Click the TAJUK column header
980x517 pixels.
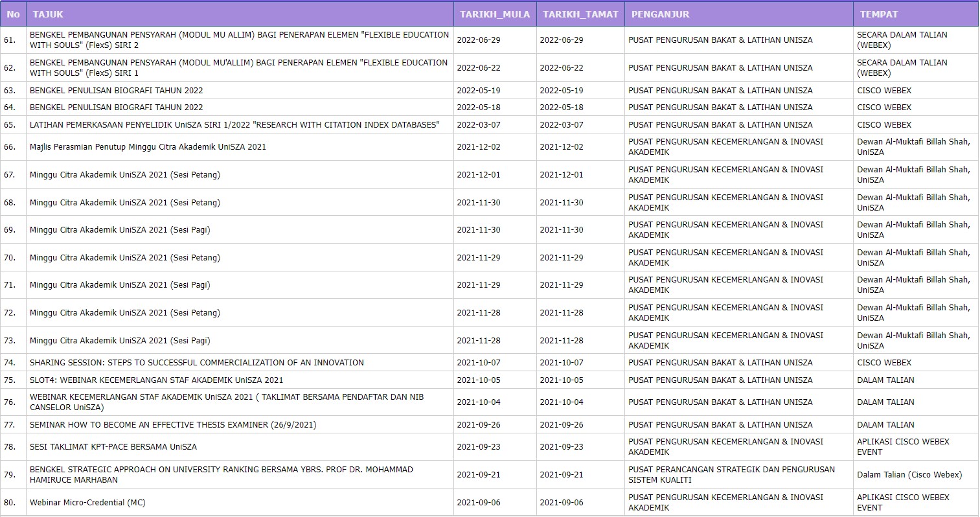tap(48, 14)
